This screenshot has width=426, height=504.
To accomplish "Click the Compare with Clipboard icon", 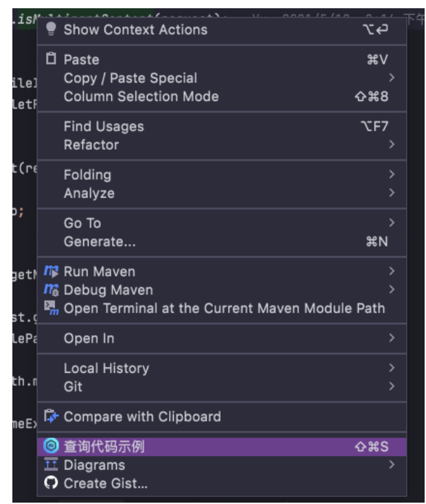I will (51, 417).
